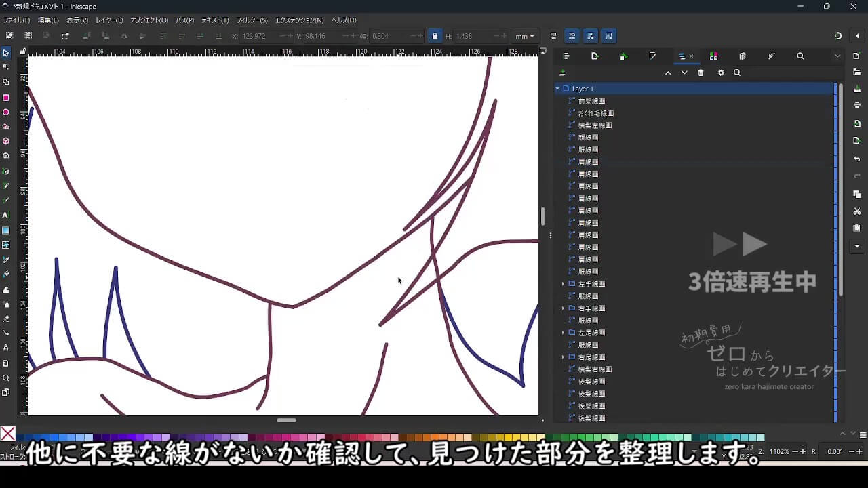Viewport: 868px width, 488px height.
Task: Click the Undo arrow icon
Action: pyautogui.click(x=857, y=159)
